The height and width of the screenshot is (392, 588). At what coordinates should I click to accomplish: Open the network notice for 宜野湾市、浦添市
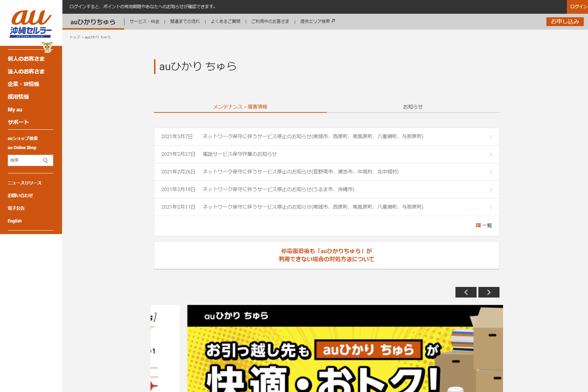301,172
